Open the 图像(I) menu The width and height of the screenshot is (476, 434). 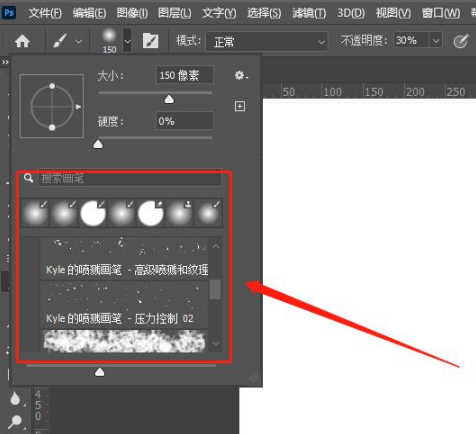[x=132, y=13]
